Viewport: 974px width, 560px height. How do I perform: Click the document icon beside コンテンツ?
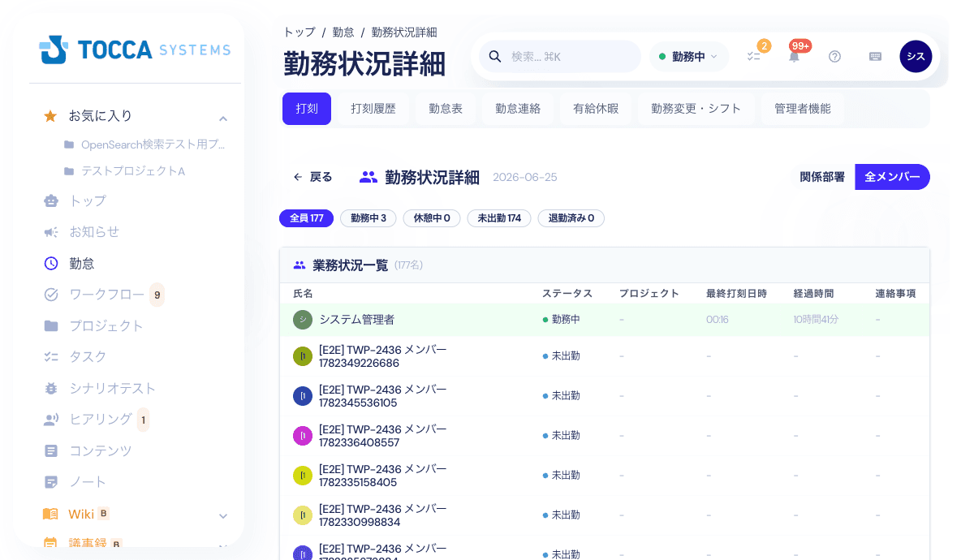51,450
